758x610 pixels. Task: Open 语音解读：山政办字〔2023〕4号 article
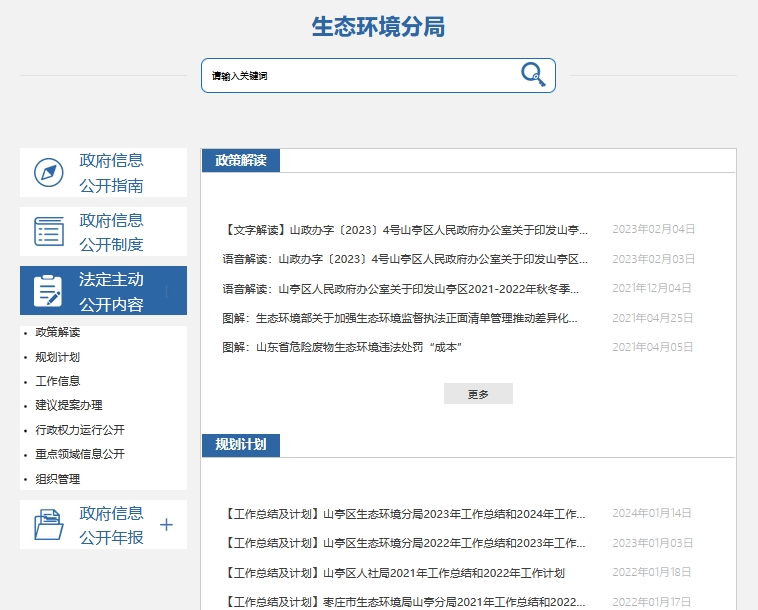[405, 260]
